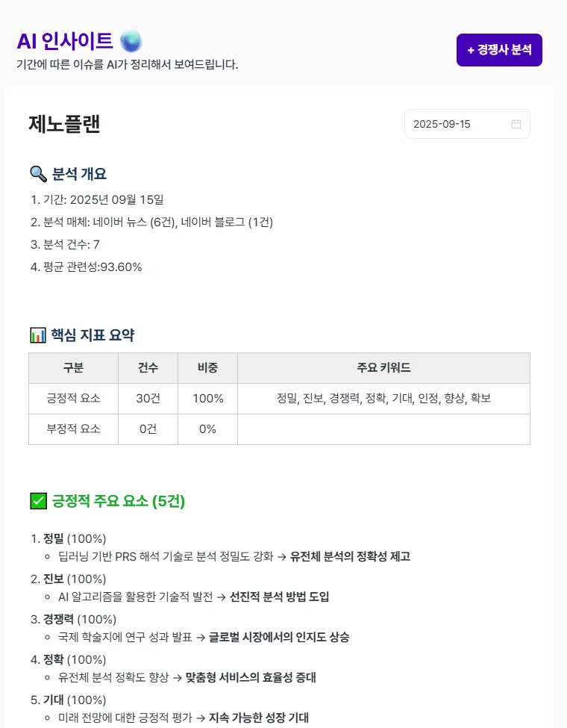Image resolution: width=567 pixels, height=728 pixels.
Task: Click the AI 인사이트 page title
Action: [65, 40]
